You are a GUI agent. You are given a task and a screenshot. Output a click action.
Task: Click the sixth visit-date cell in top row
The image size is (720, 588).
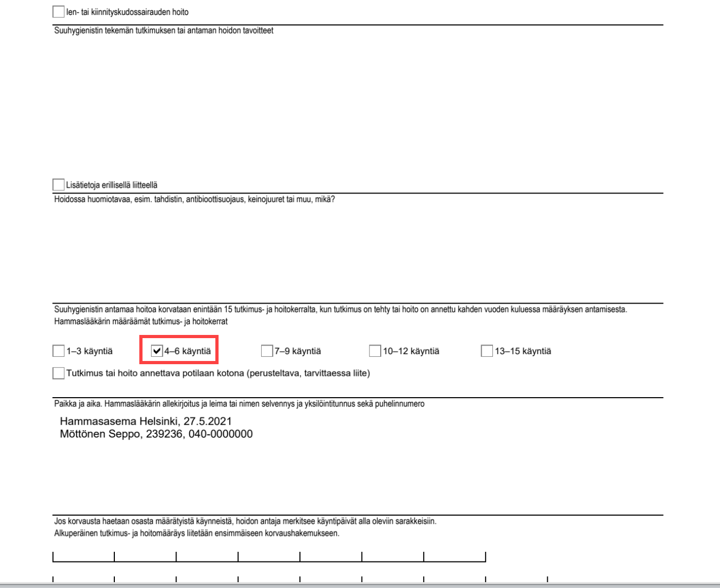tap(392, 554)
